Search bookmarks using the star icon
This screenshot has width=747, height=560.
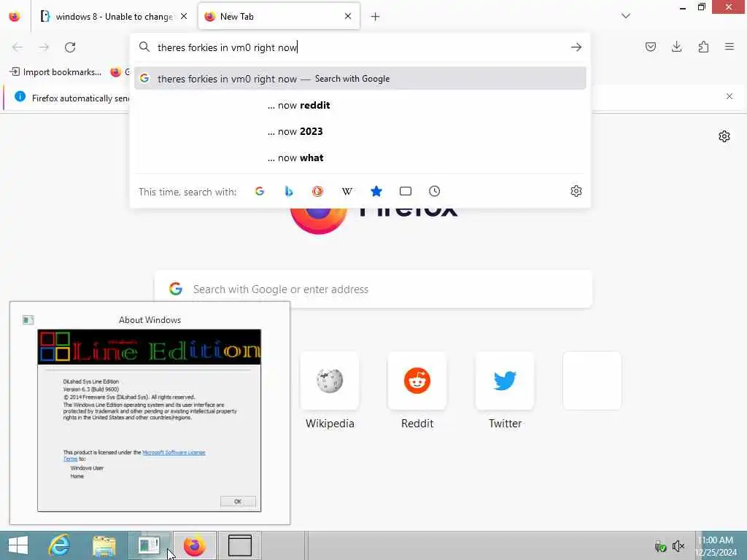(376, 192)
